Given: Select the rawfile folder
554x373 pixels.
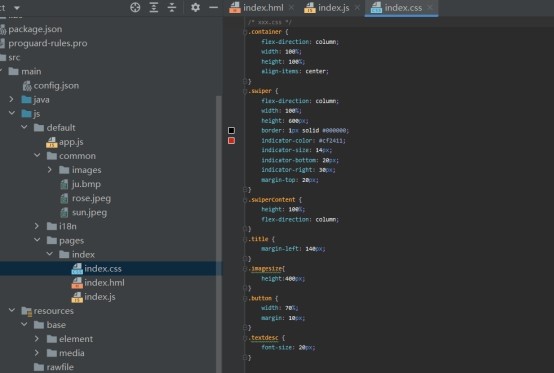Looking at the screenshot, I should point(60,367).
